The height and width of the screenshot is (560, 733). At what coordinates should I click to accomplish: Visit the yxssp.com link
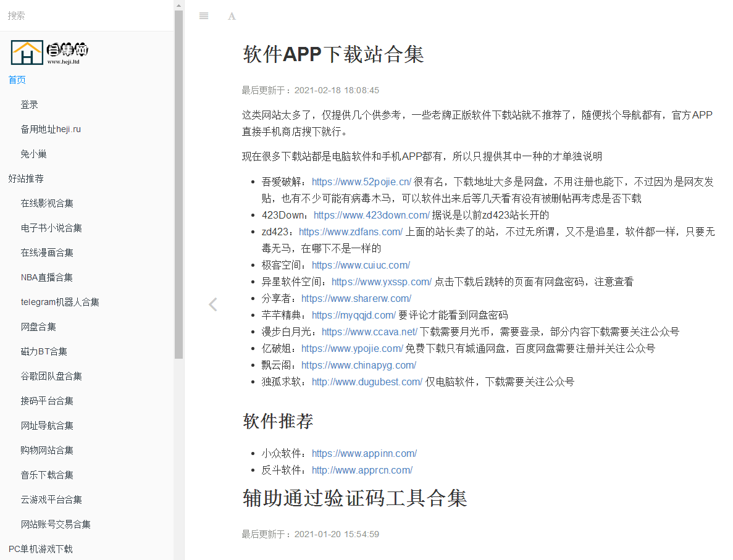[x=382, y=282]
